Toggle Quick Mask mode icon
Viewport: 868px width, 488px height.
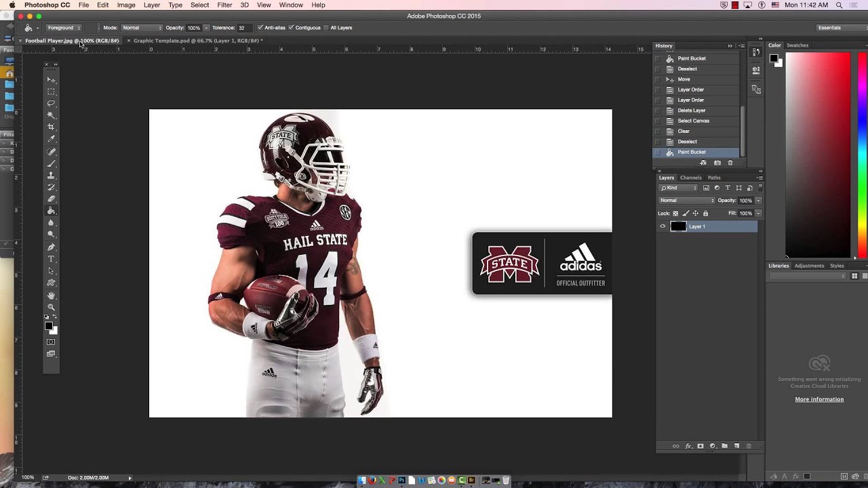51,342
